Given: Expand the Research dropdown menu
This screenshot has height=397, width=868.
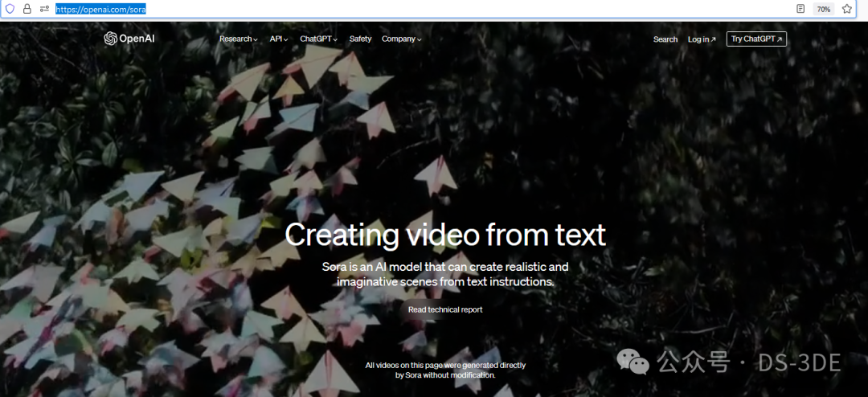Looking at the screenshot, I should [239, 39].
